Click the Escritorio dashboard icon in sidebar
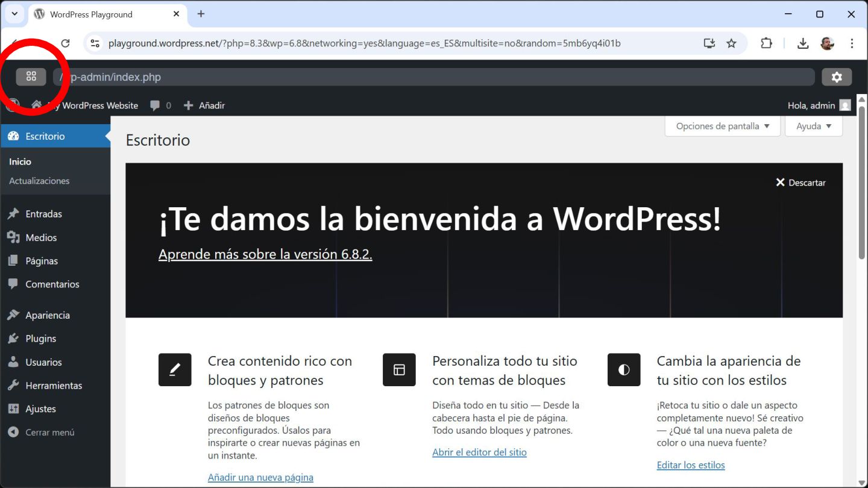 [x=13, y=136]
